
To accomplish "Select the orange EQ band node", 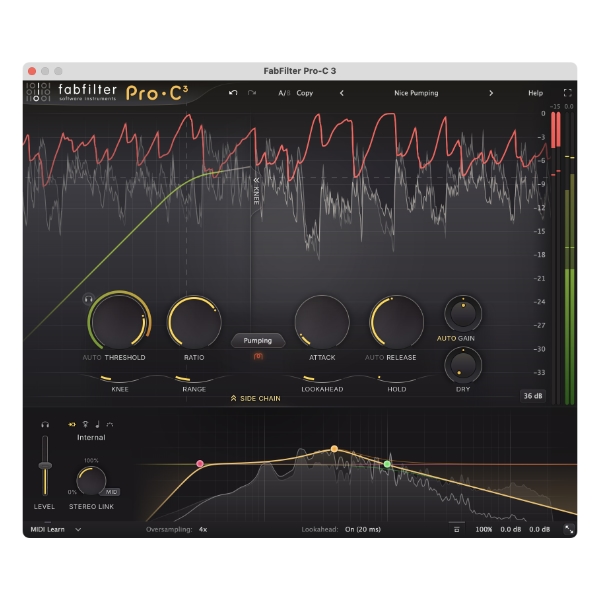I will 334,448.
